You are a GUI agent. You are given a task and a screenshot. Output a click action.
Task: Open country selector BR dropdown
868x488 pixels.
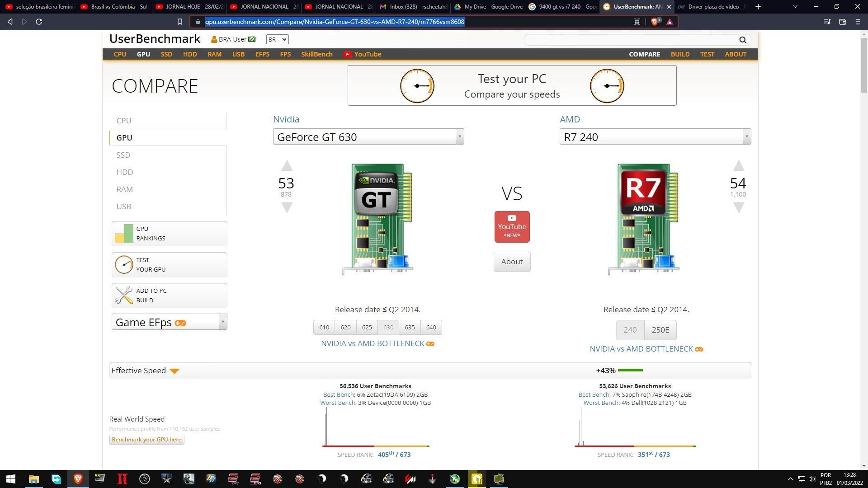277,39
